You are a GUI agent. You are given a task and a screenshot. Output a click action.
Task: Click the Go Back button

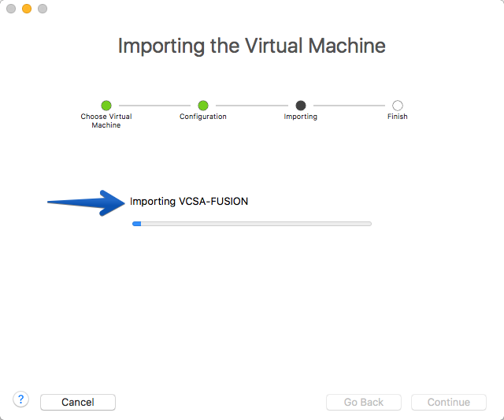point(364,402)
